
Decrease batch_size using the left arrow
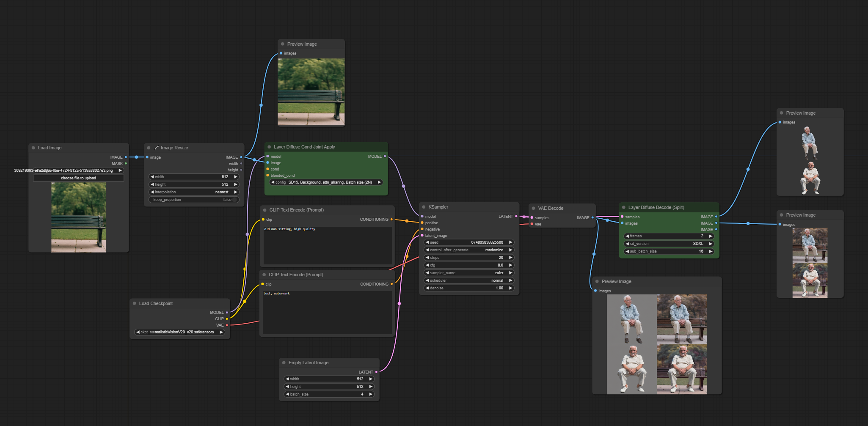pyautogui.click(x=287, y=394)
